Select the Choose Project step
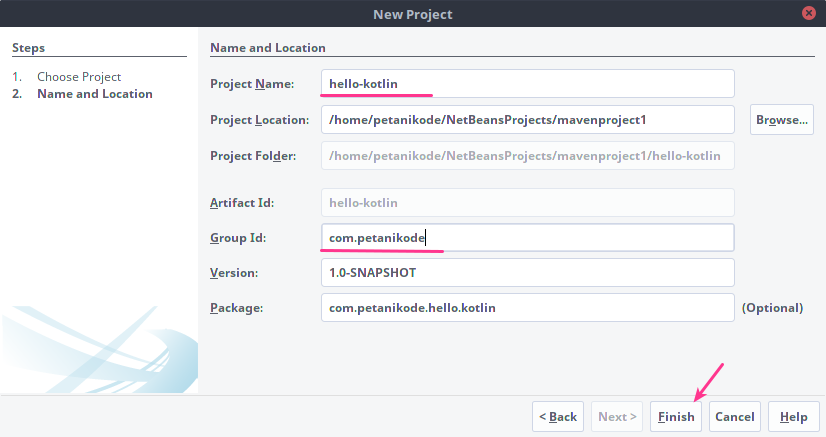The image size is (826, 437). [79, 77]
